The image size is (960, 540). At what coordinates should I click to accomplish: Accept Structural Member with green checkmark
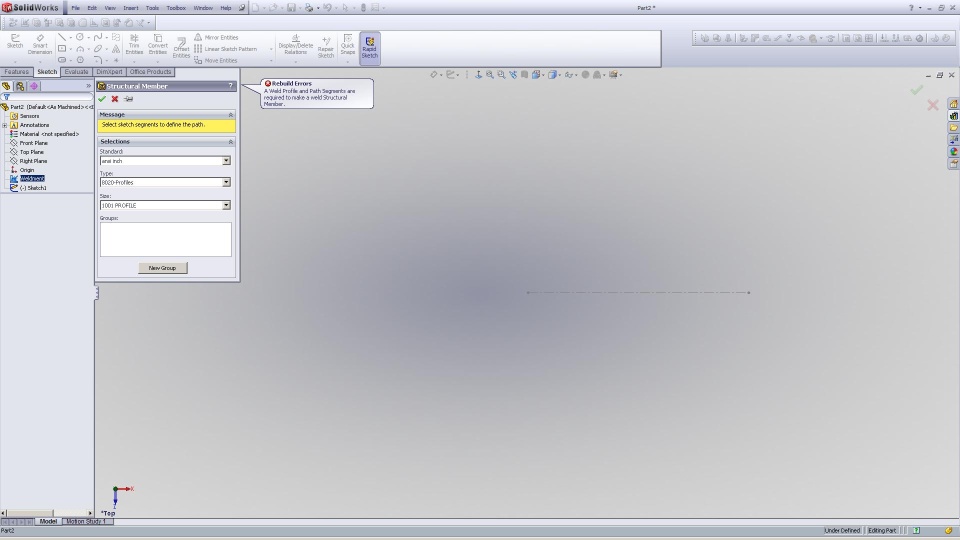[x=102, y=99]
